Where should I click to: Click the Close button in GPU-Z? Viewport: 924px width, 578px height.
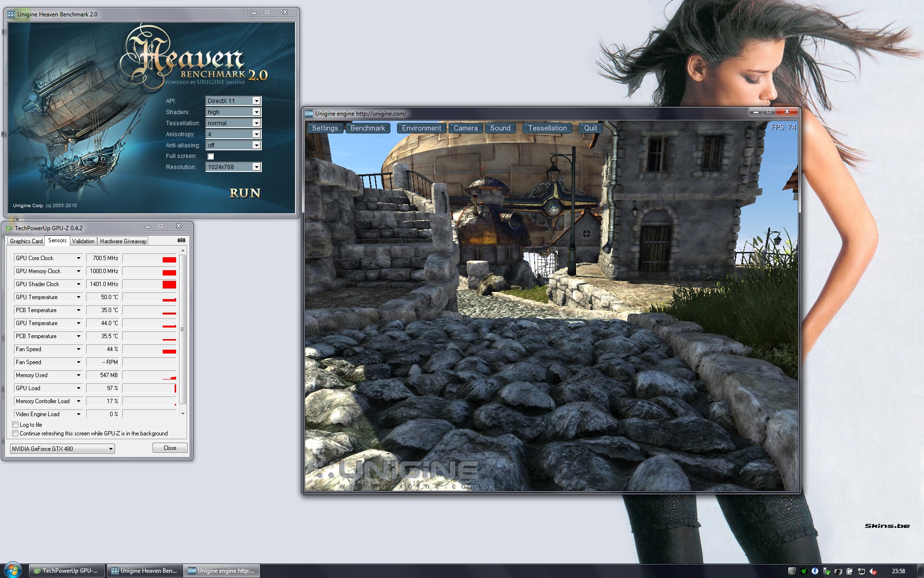pos(170,448)
